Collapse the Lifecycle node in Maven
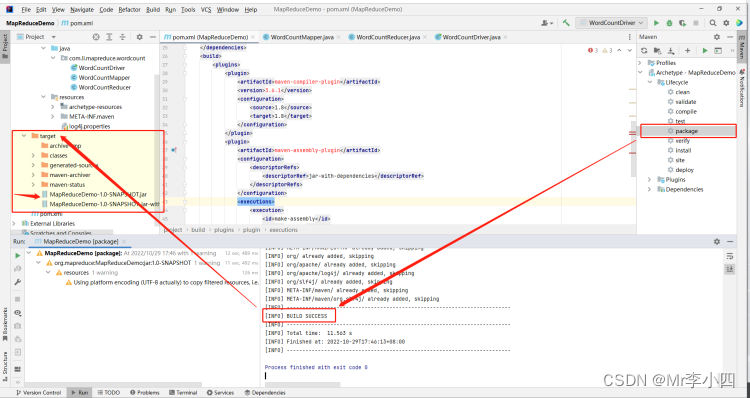Image resolution: width=750 pixels, height=398 pixels. click(650, 82)
